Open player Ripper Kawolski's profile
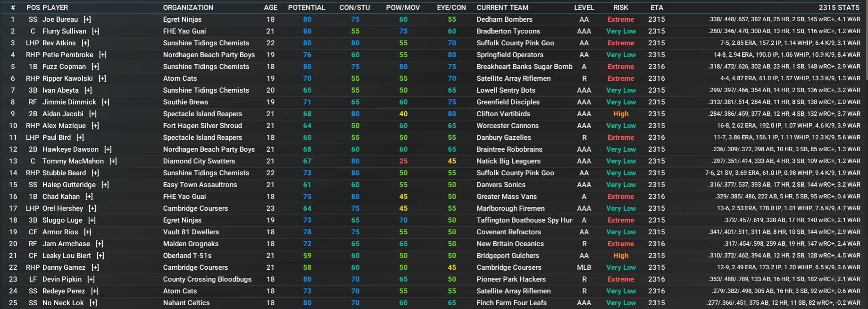 [67, 78]
